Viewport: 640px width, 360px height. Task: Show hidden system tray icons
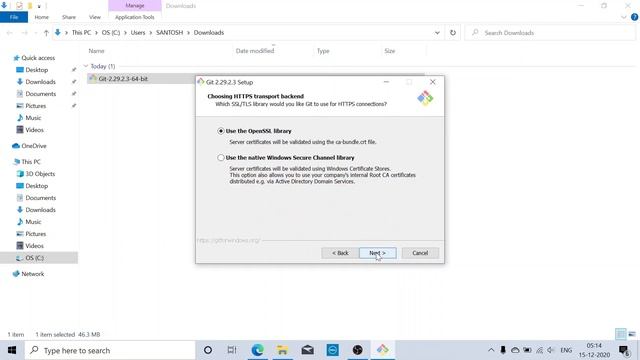click(x=491, y=350)
